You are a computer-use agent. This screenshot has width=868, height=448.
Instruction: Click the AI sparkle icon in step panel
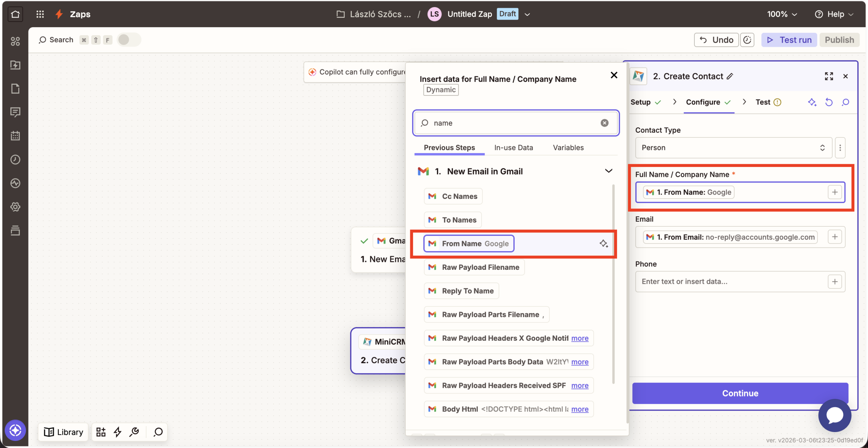coord(812,102)
